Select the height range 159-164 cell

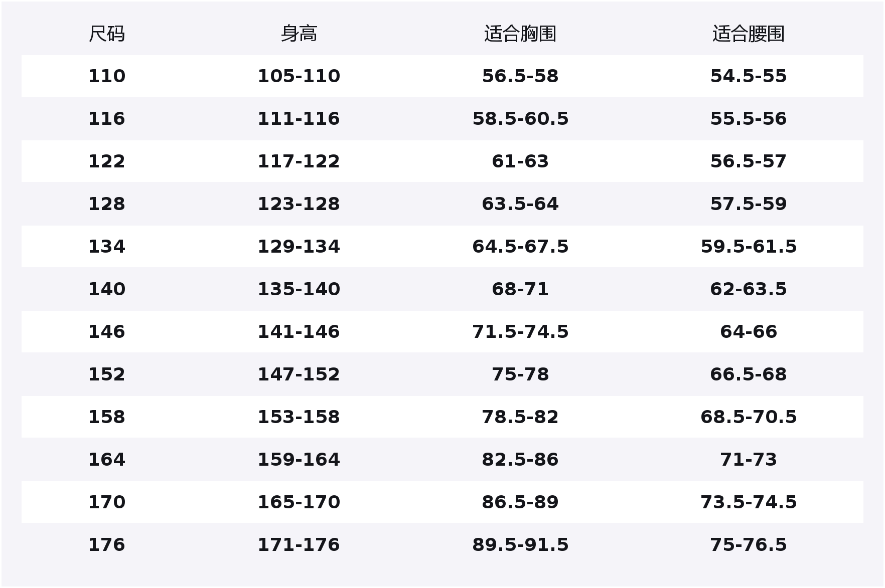pos(299,460)
